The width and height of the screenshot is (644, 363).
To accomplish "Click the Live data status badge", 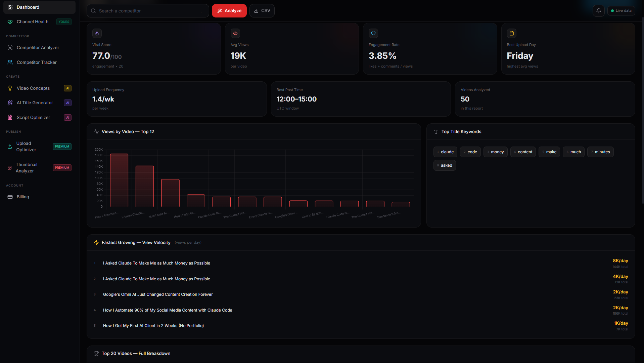I will [x=621, y=11].
